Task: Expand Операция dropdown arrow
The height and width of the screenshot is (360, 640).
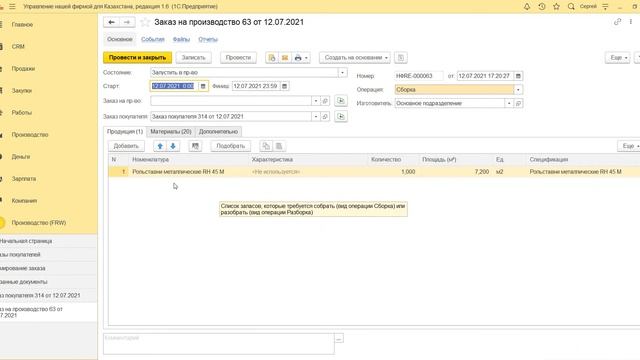Action: coord(518,90)
